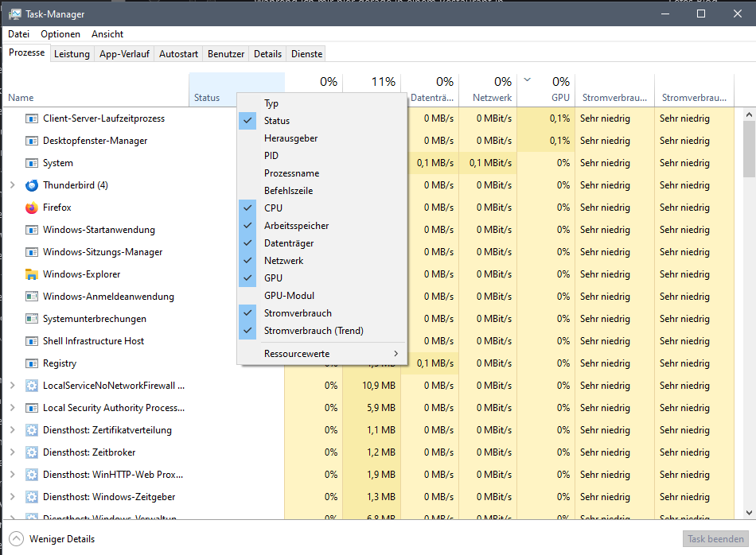Enable the Prozessname column option
The height and width of the screenshot is (555, 756).
click(x=322, y=173)
